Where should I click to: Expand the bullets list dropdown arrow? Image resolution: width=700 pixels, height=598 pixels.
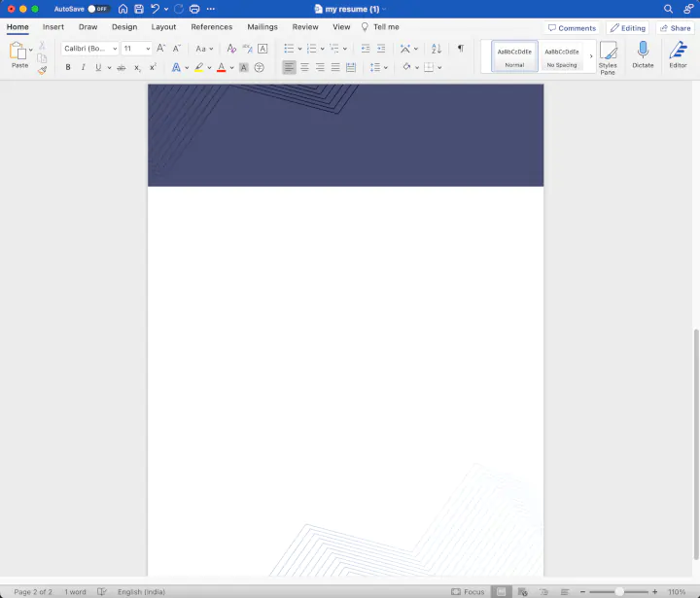point(300,49)
